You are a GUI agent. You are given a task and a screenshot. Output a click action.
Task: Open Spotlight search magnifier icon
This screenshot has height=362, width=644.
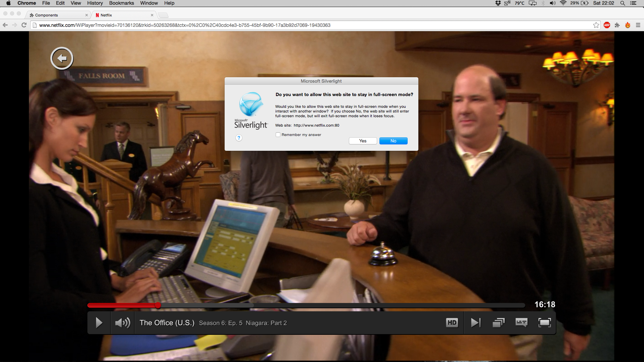click(x=623, y=3)
